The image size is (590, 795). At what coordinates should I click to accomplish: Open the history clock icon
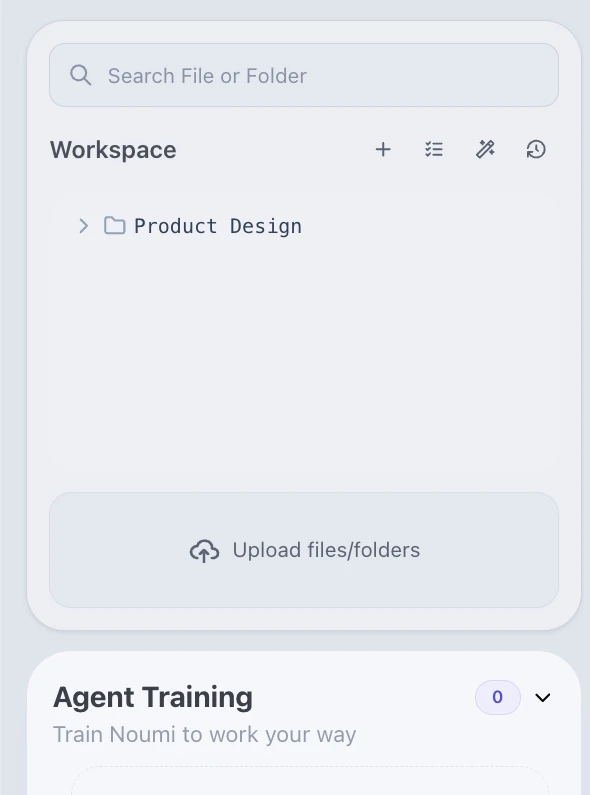(536, 150)
